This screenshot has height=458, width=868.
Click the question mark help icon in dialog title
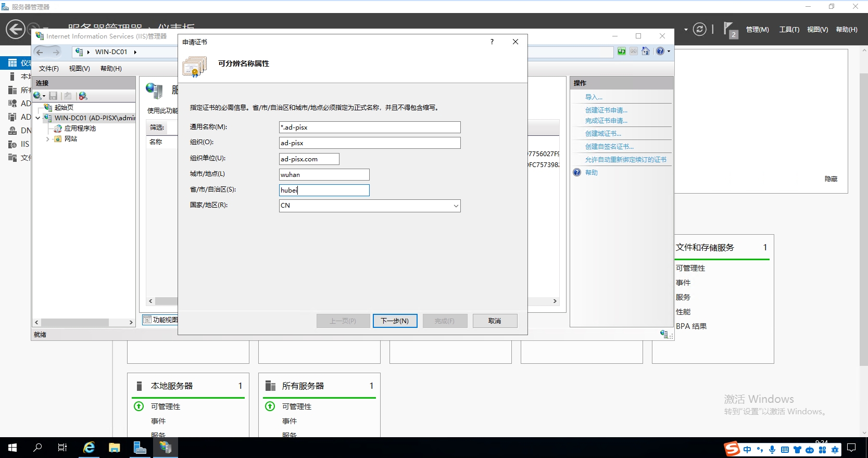click(x=492, y=42)
